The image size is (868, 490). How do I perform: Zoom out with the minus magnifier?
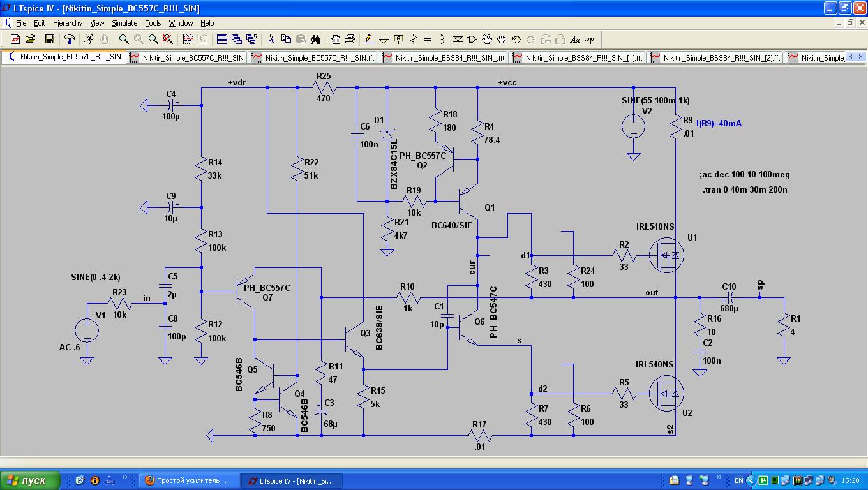(x=153, y=40)
